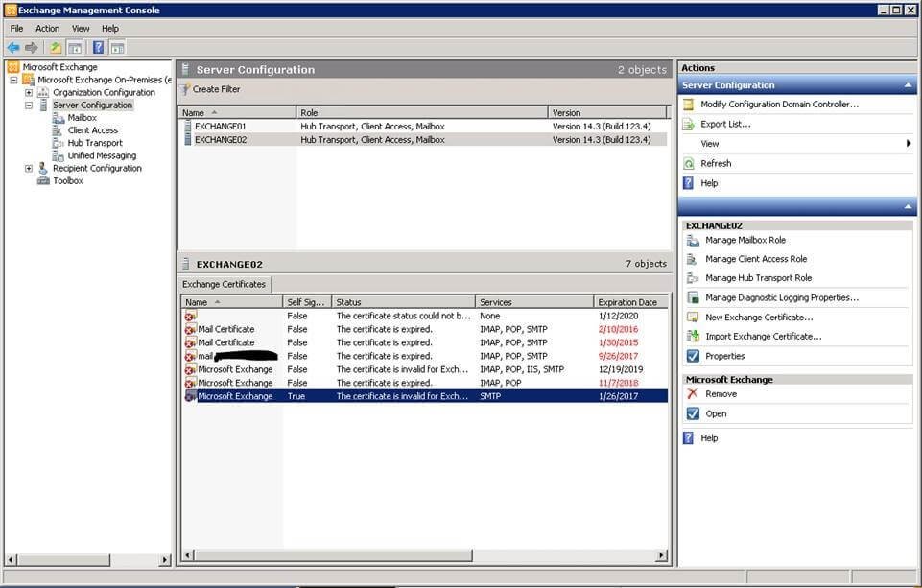Select the Exchange Certificates tab
This screenshot has width=922, height=588.
225,284
